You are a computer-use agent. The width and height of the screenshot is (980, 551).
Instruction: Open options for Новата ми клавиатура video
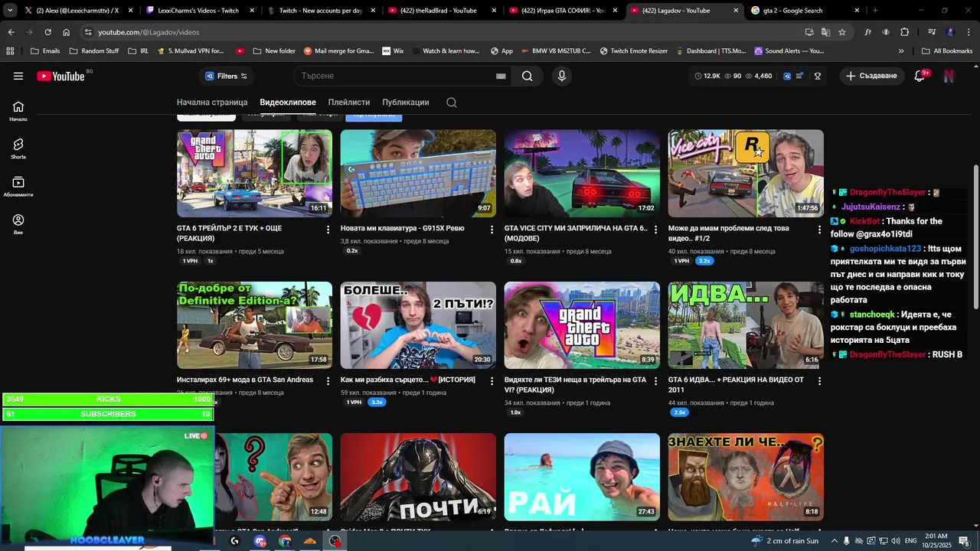click(x=492, y=230)
